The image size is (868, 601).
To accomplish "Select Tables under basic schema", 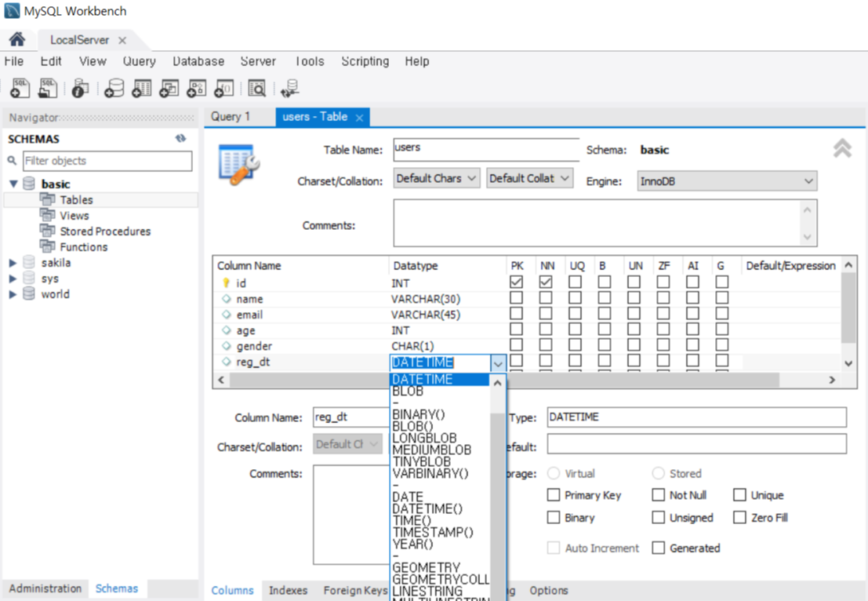I will 76,200.
